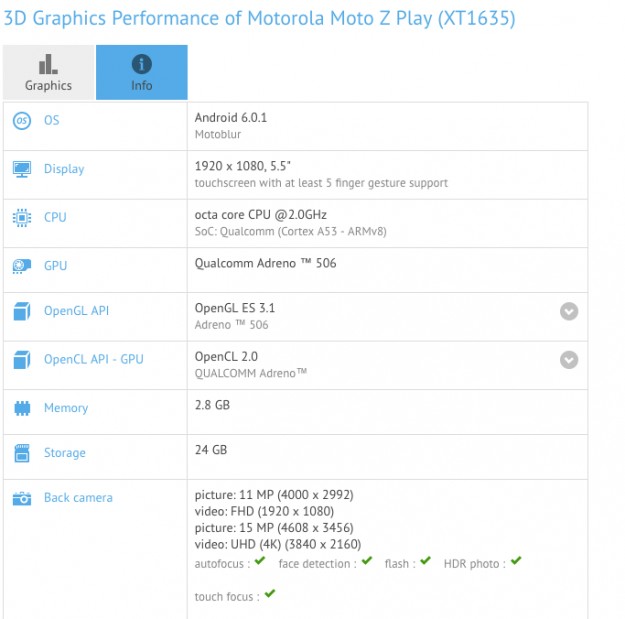Click the Display monitor icon

[21, 169]
